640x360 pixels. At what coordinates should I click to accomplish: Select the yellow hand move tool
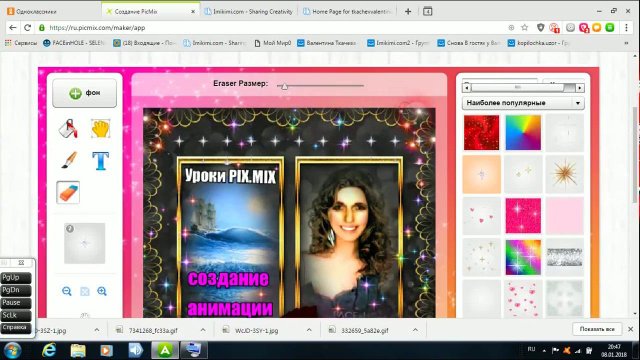(x=100, y=129)
